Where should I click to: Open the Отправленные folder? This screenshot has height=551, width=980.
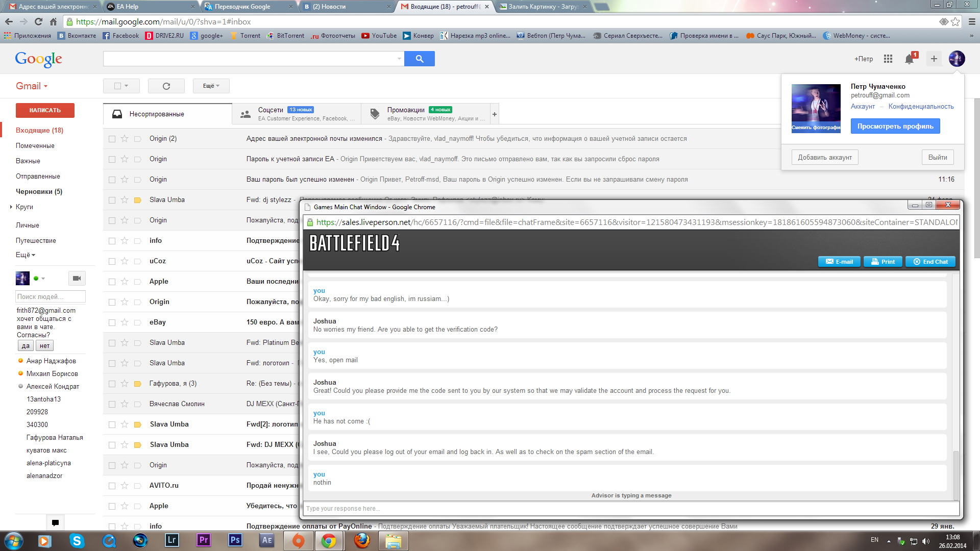(x=38, y=176)
